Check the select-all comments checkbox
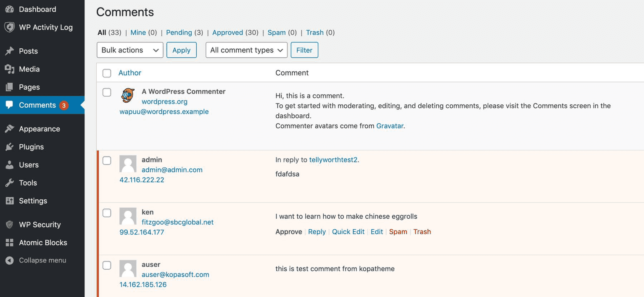 (106, 73)
